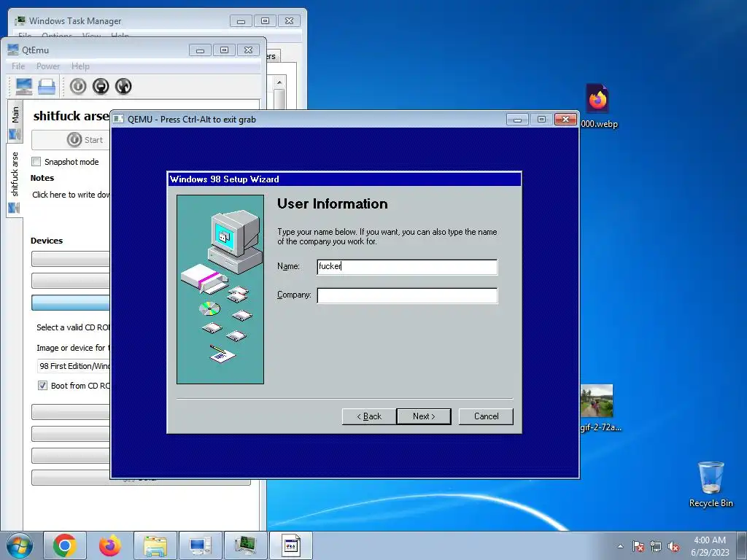Show hidden tray icons arrow

click(620, 546)
